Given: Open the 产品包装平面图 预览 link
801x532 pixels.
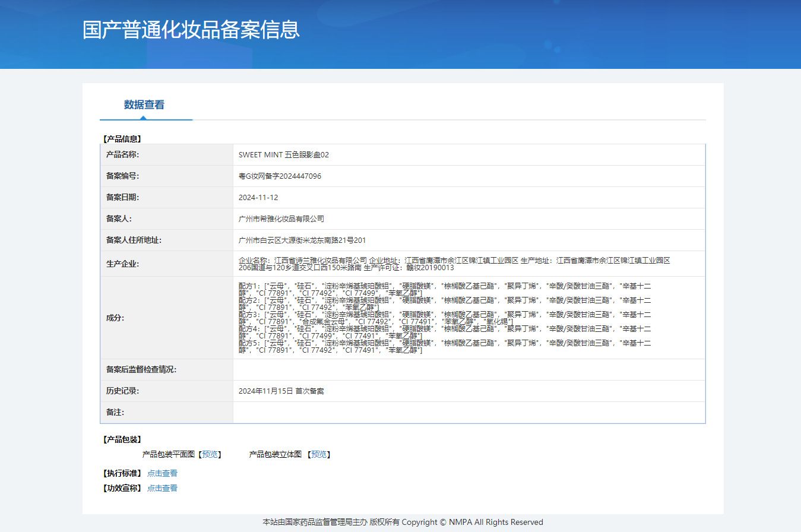Looking at the screenshot, I should pos(210,454).
